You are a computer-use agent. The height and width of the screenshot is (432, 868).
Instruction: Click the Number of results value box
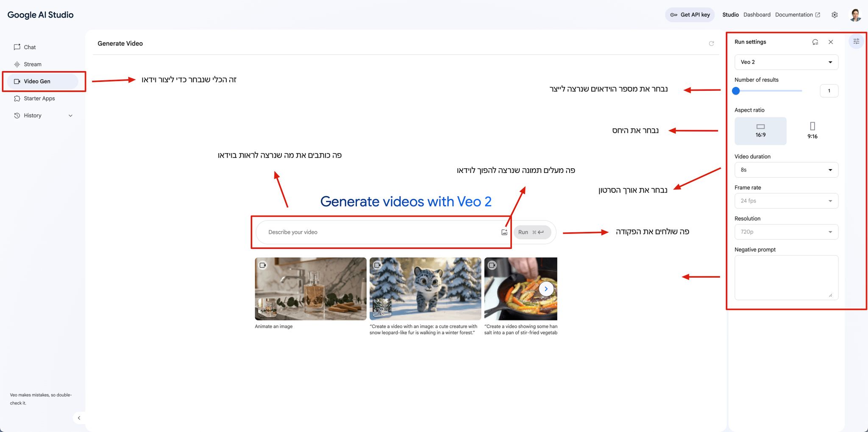(x=829, y=91)
